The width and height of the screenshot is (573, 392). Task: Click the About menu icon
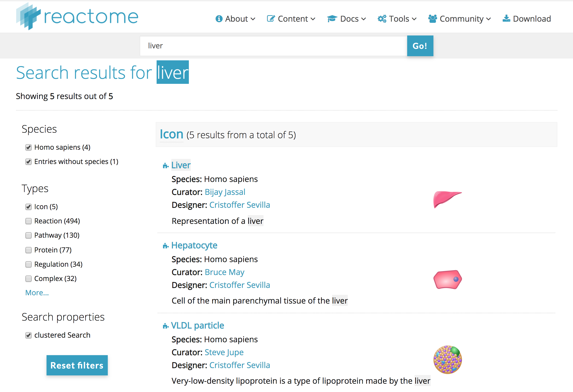pyautogui.click(x=217, y=18)
